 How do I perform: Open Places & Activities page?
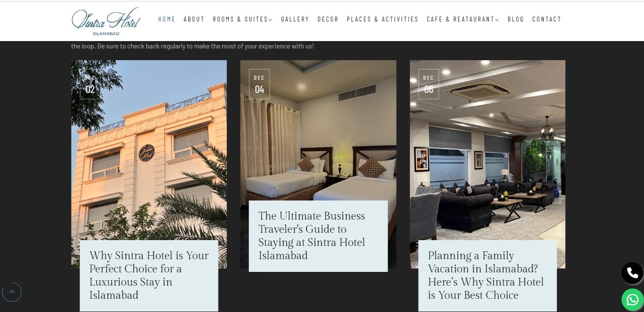tap(383, 19)
